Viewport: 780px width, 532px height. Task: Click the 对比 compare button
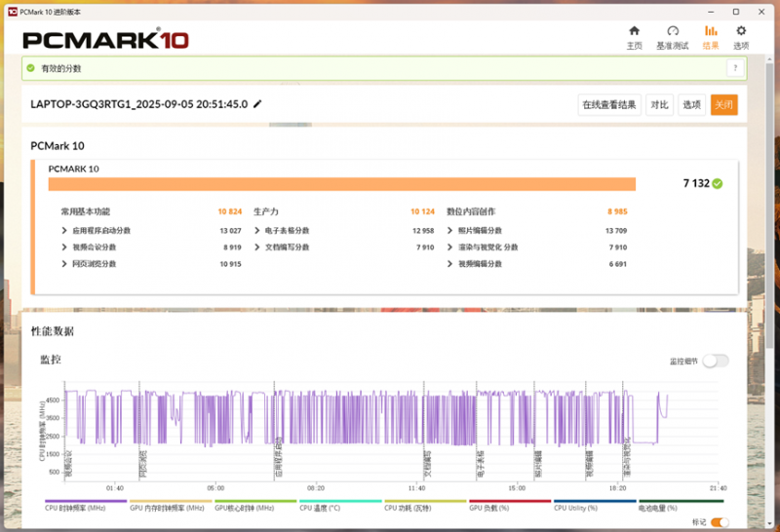click(x=660, y=105)
